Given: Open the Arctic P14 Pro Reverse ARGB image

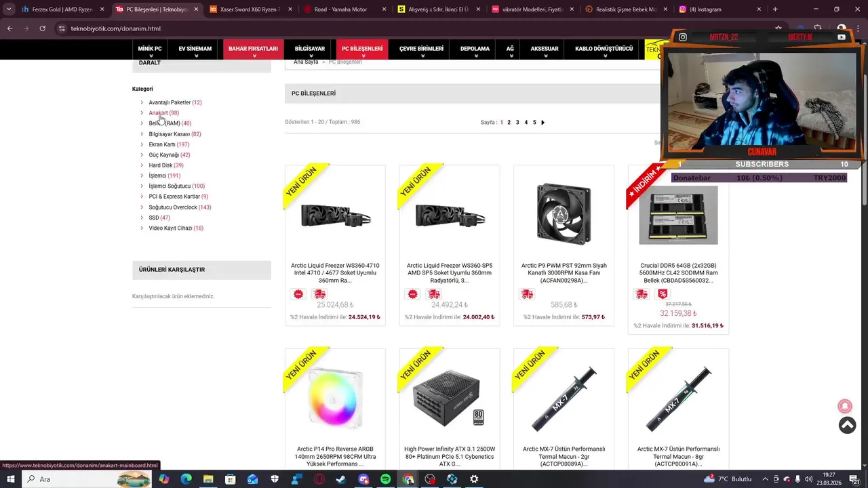Looking at the screenshot, I should pyautogui.click(x=335, y=398).
